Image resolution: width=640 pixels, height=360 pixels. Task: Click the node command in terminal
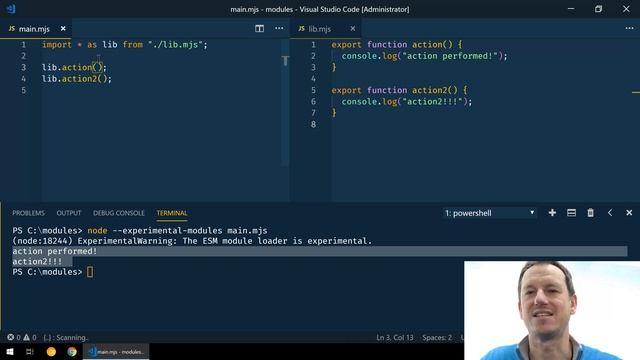coord(97,231)
